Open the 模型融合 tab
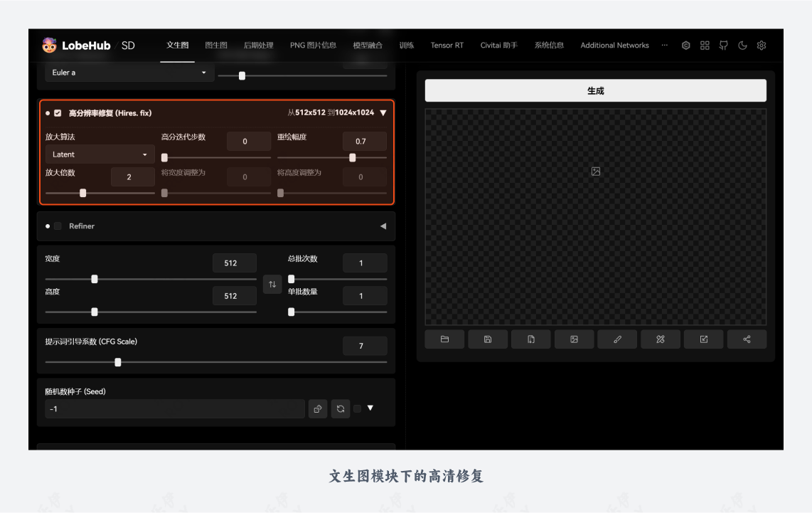This screenshot has width=812, height=513. tap(368, 45)
